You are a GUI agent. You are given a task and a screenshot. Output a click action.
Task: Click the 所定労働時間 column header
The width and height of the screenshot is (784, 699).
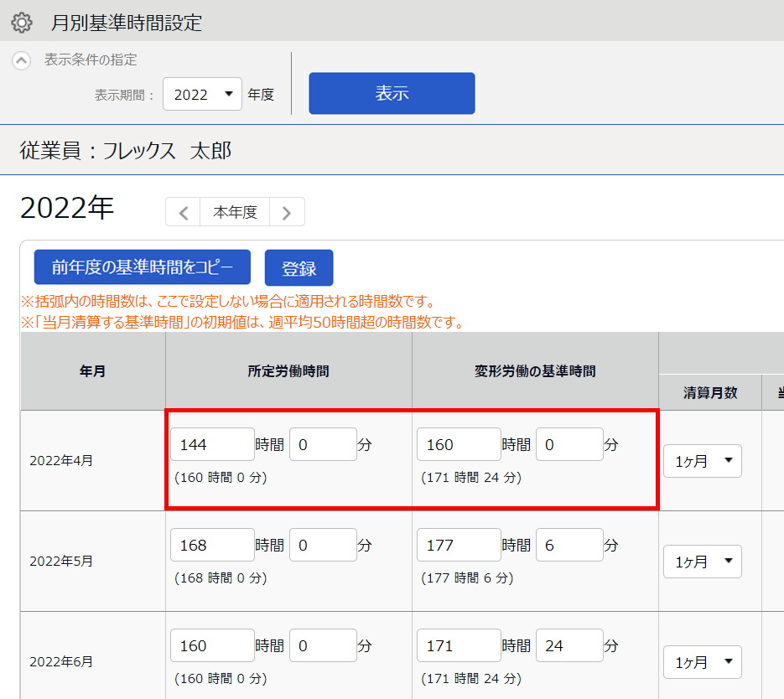point(288,371)
